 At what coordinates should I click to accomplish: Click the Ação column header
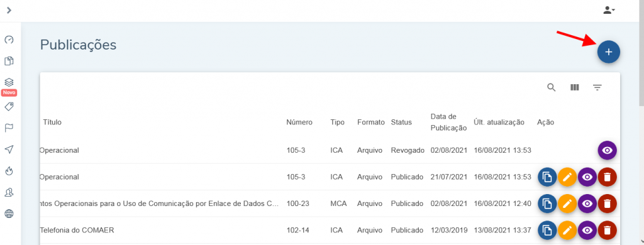click(545, 122)
